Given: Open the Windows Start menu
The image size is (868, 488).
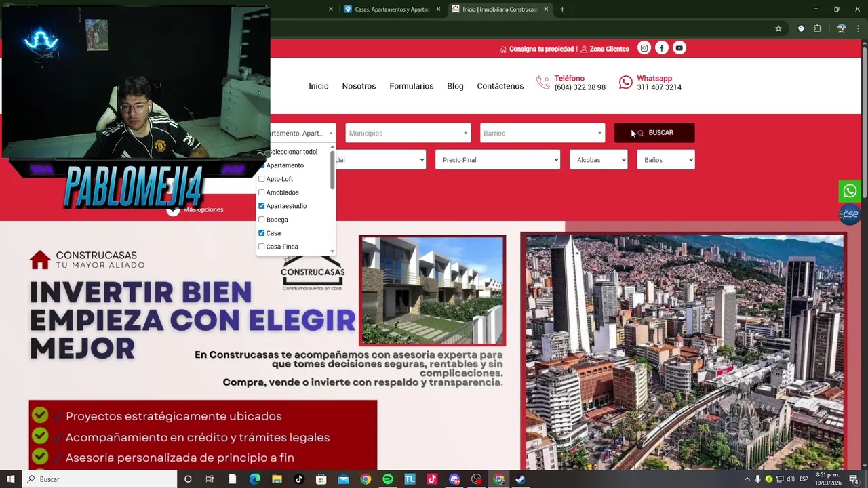Looking at the screenshot, I should point(11,479).
